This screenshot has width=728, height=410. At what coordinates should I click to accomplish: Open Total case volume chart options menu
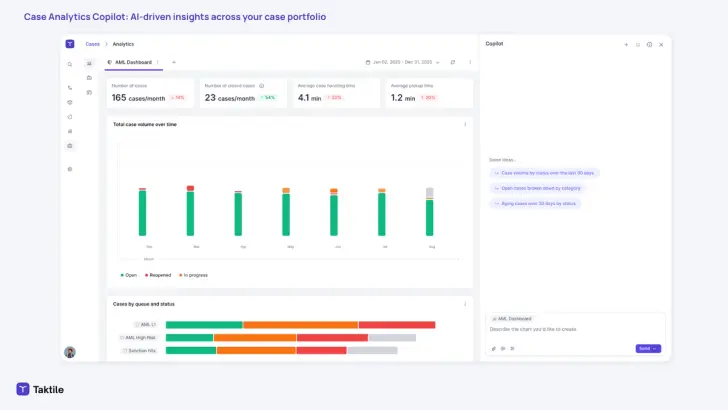(465, 124)
